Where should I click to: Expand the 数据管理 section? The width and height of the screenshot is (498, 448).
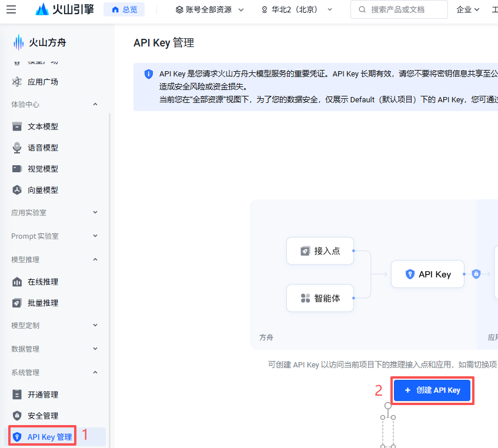pos(54,349)
